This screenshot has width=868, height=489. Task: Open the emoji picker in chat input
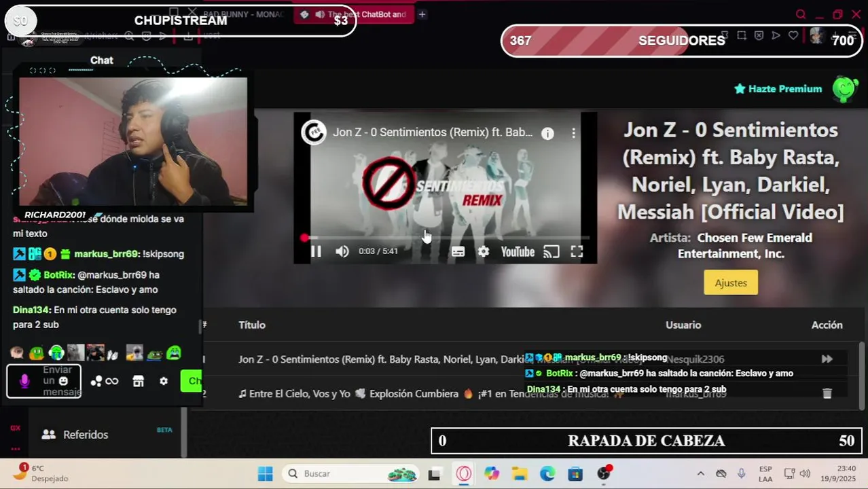coord(63,381)
